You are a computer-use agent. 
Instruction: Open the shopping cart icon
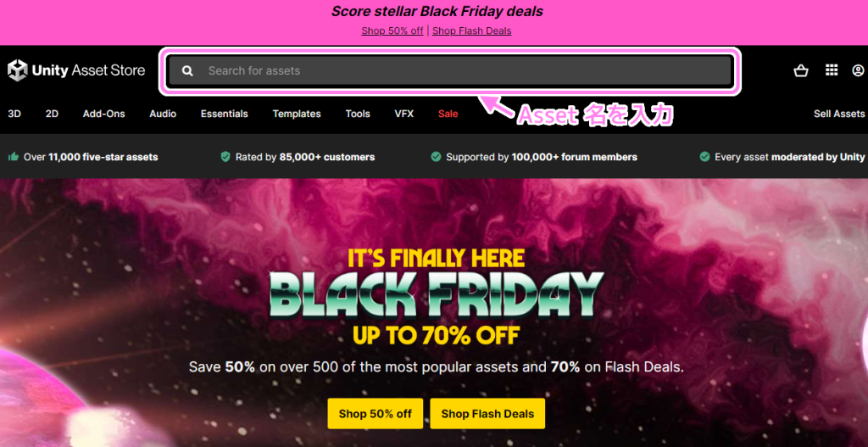(x=800, y=70)
